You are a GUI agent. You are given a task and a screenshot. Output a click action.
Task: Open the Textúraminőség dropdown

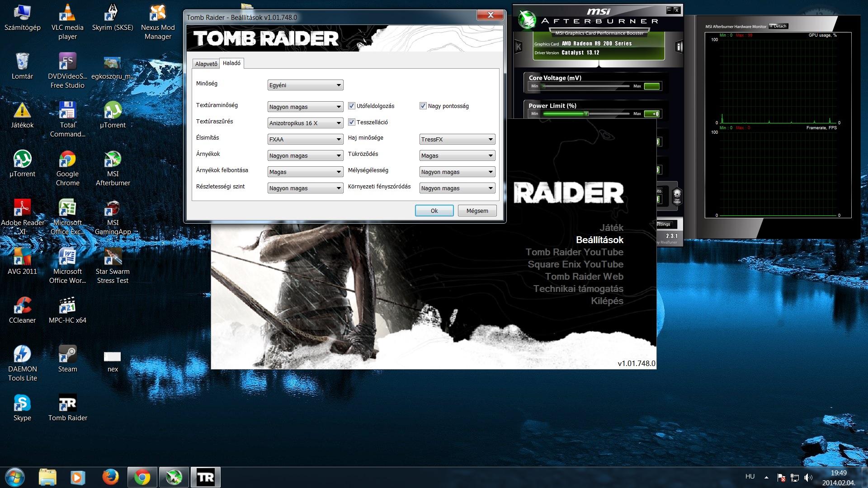point(305,107)
